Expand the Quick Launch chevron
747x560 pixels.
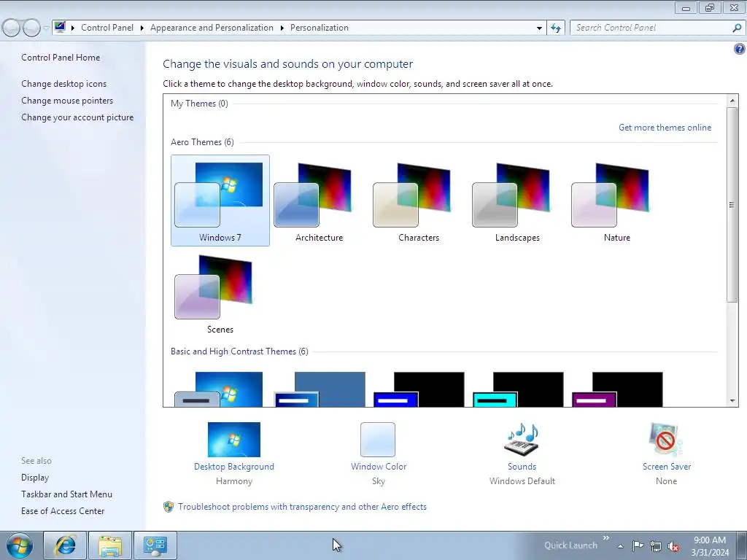click(605, 538)
